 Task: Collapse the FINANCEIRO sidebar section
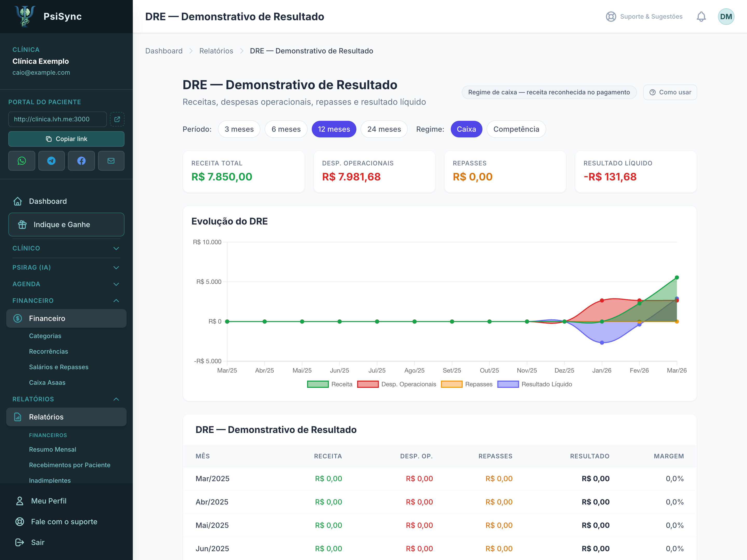pos(66,301)
